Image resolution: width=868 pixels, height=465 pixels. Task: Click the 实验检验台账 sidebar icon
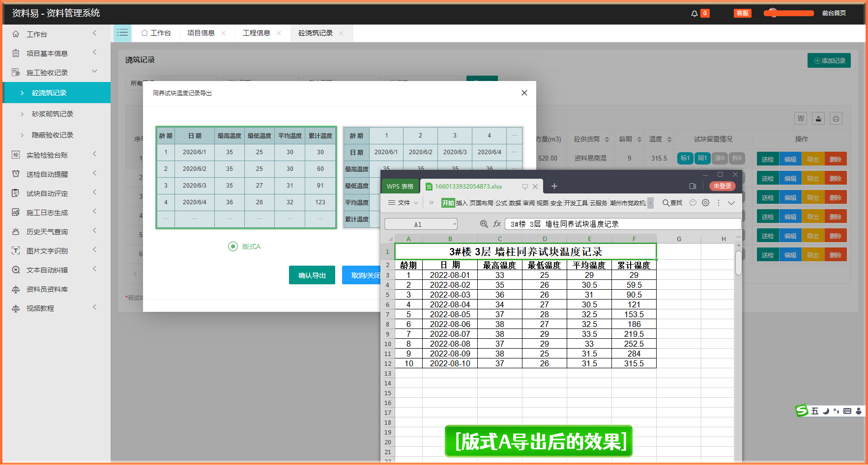16,155
